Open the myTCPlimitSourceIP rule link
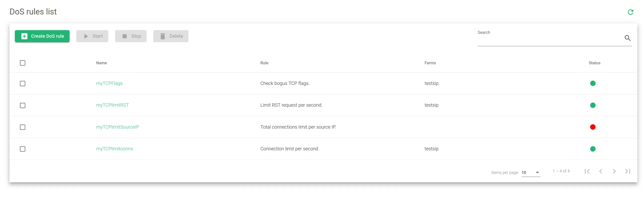The height and width of the screenshot is (197, 644). point(117,127)
